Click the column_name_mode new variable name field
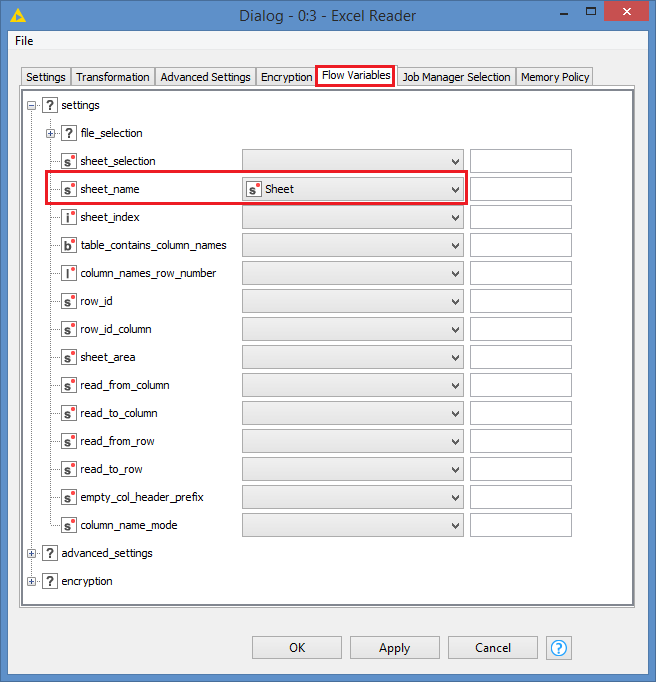656x682 pixels. tap(521, 525)
